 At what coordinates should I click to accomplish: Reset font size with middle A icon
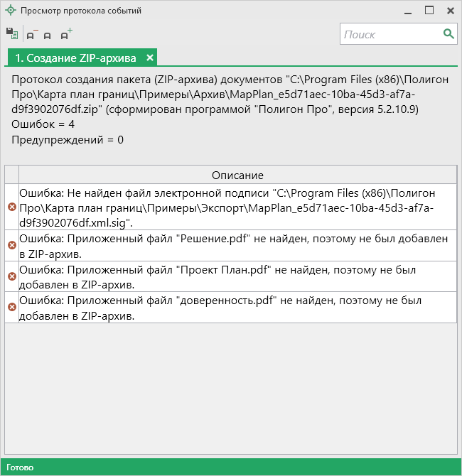48,35
